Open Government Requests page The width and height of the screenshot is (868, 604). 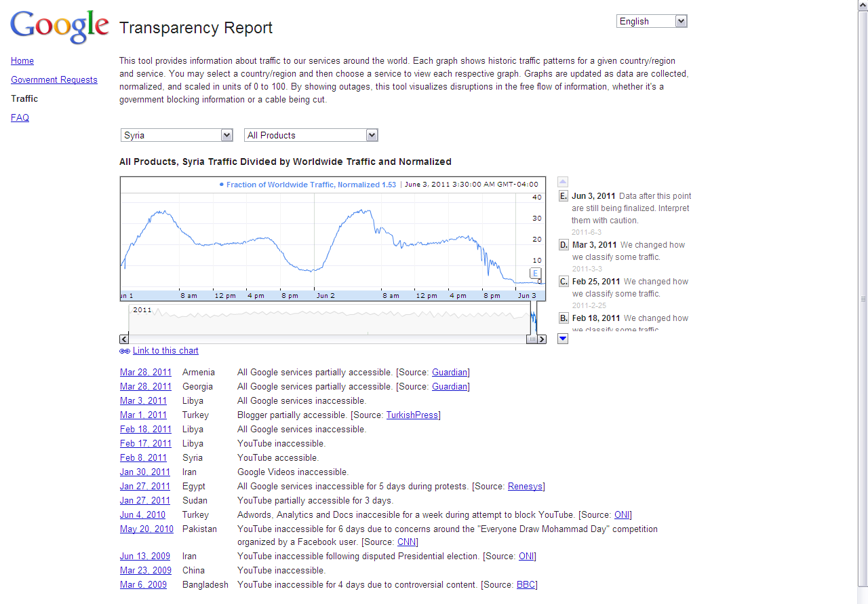point(54,79)
